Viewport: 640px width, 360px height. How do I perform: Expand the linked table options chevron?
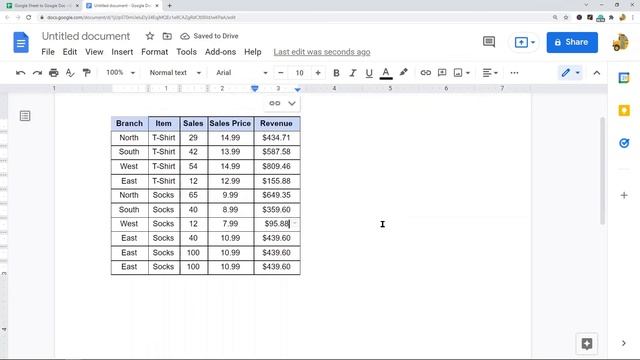point(291,103)
